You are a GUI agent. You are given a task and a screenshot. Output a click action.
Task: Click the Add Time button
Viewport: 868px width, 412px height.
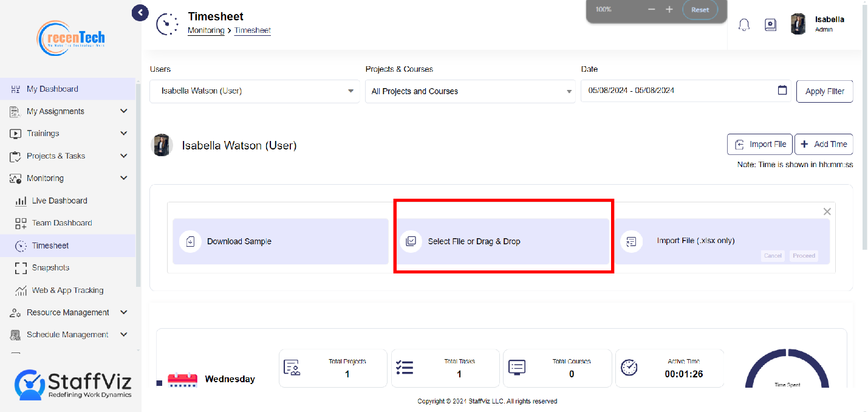824,144
